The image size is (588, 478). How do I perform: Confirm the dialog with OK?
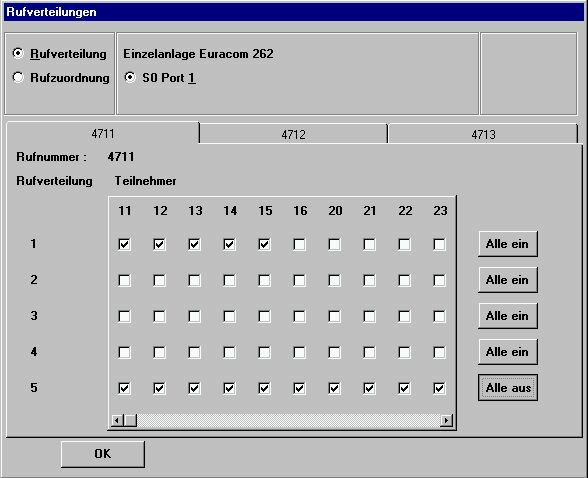pos(103,454)
